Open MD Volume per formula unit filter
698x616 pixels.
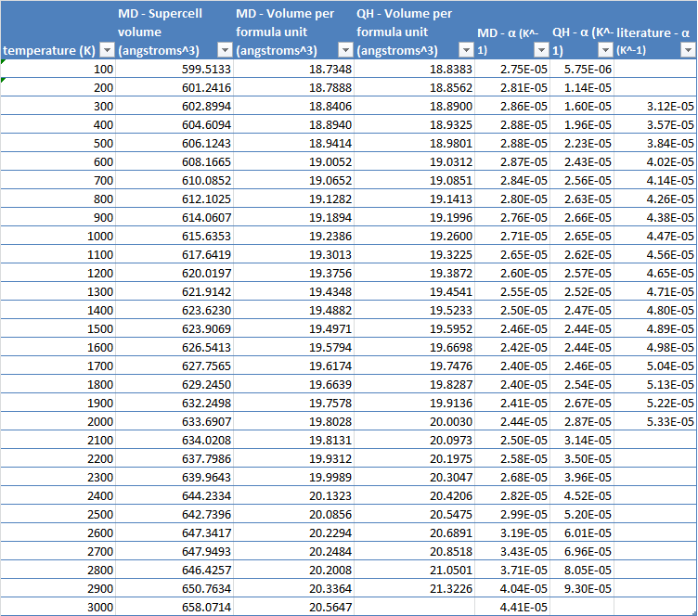[x=345, y=50]
